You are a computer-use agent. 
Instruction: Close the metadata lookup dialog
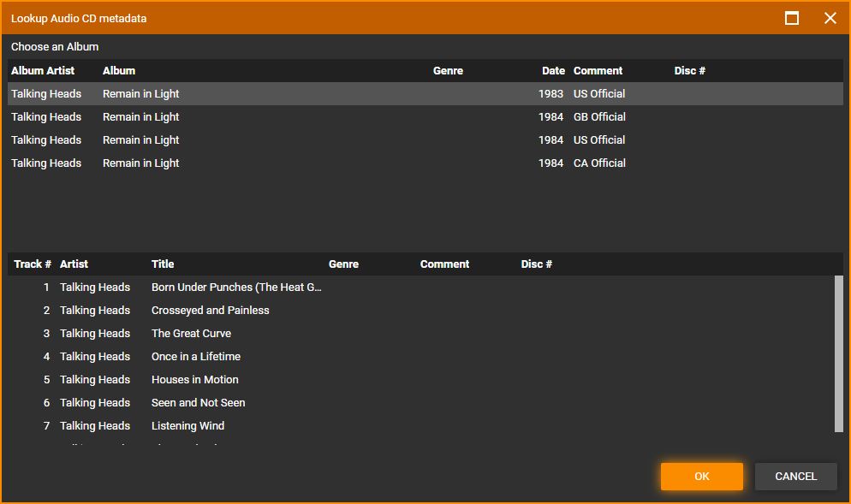[830, 18]
